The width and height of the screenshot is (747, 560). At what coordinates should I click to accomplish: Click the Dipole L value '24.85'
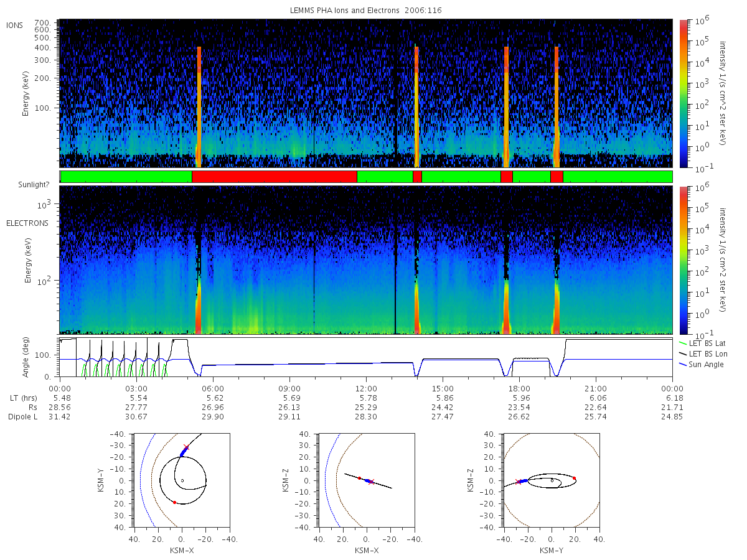pos(672,416)
